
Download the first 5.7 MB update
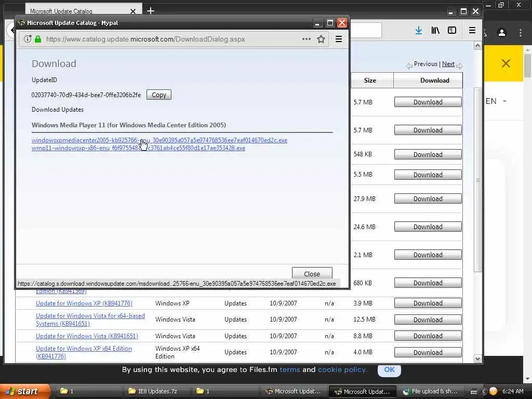coord(428,102)
